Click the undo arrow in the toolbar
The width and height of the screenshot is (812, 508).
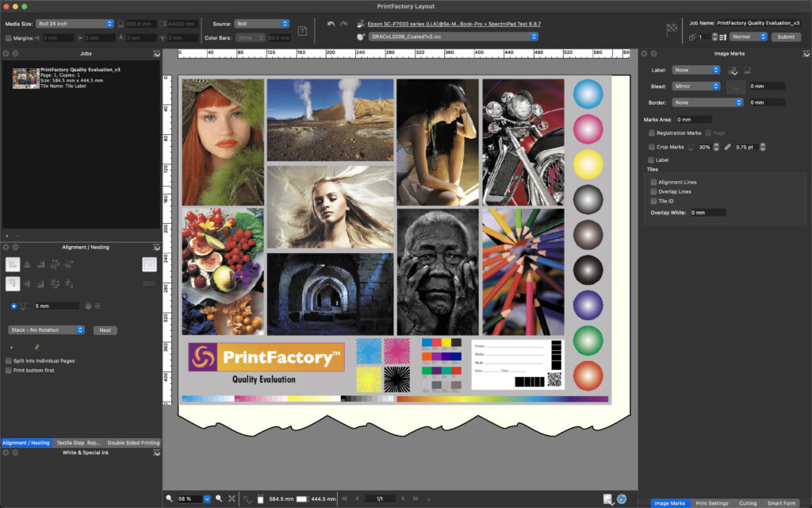pyautogui.click(x=331, y=24)
